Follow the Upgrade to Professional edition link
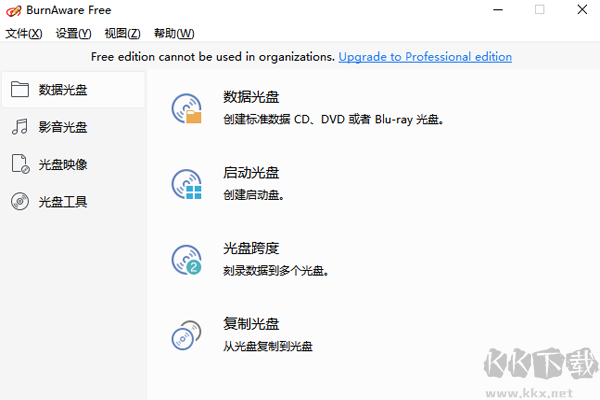Screen dimensions: 600x400 tap(425, 57)
